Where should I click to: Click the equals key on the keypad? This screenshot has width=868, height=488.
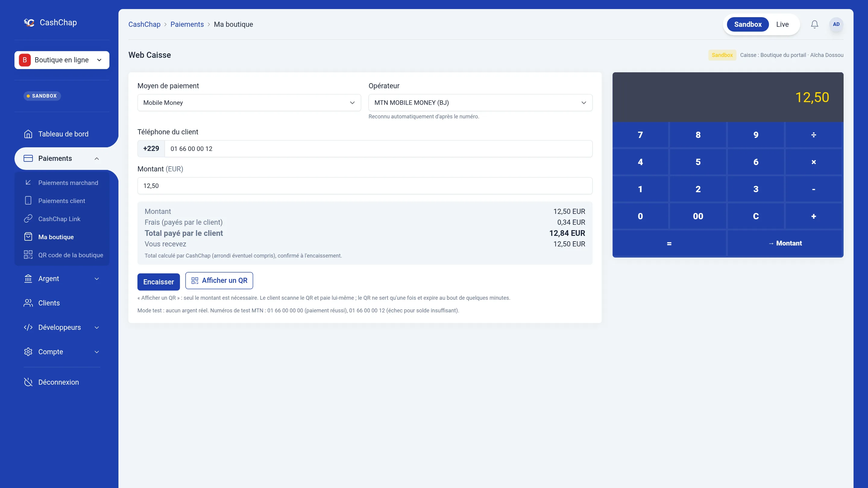[x=669, y=243]
